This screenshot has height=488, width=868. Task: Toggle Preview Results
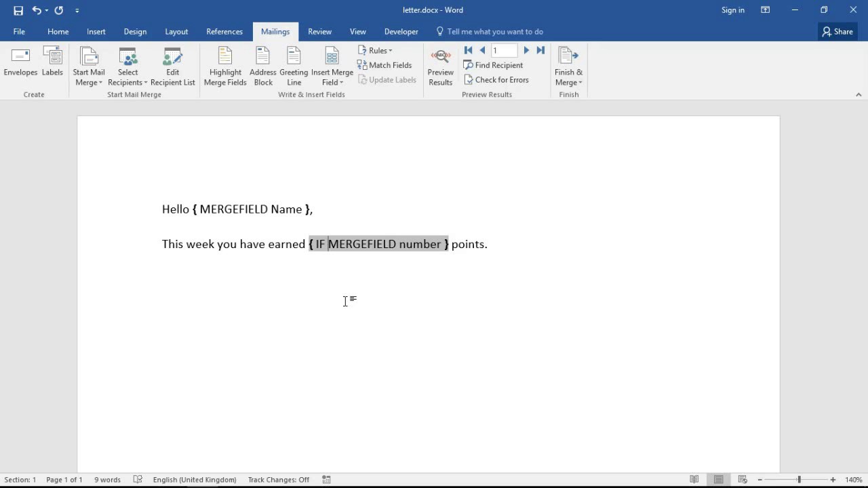point(440,64)
